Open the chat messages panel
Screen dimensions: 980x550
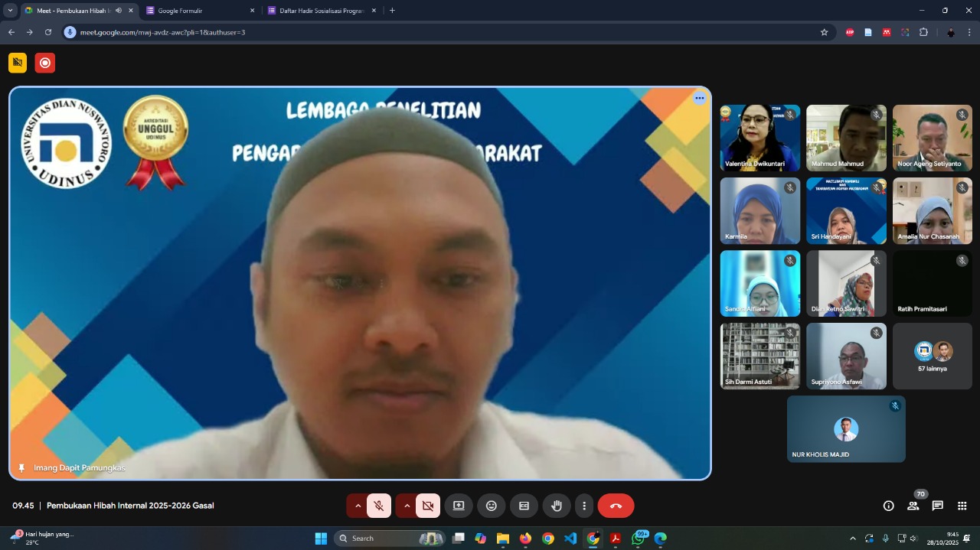(x=937, y=506)
